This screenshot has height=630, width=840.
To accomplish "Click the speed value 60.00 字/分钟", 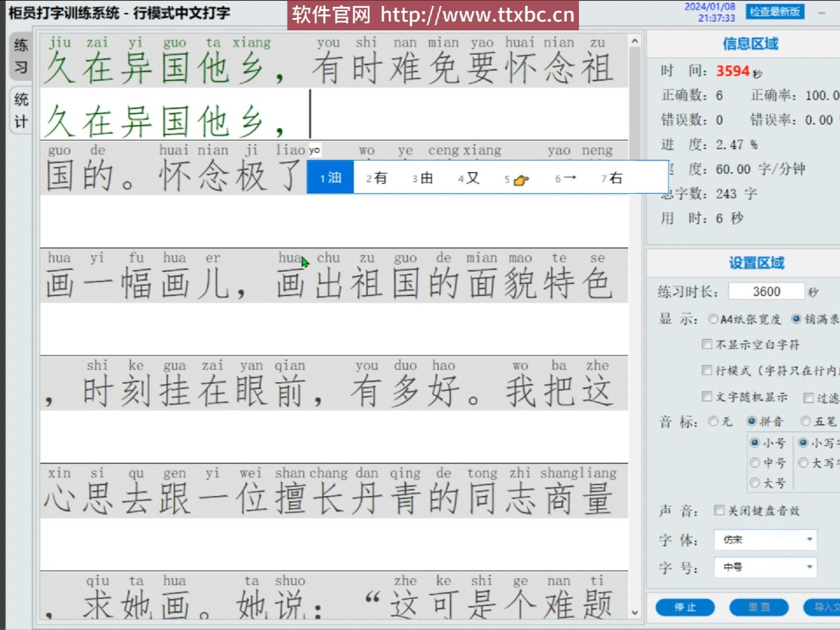I will point(760,169).
